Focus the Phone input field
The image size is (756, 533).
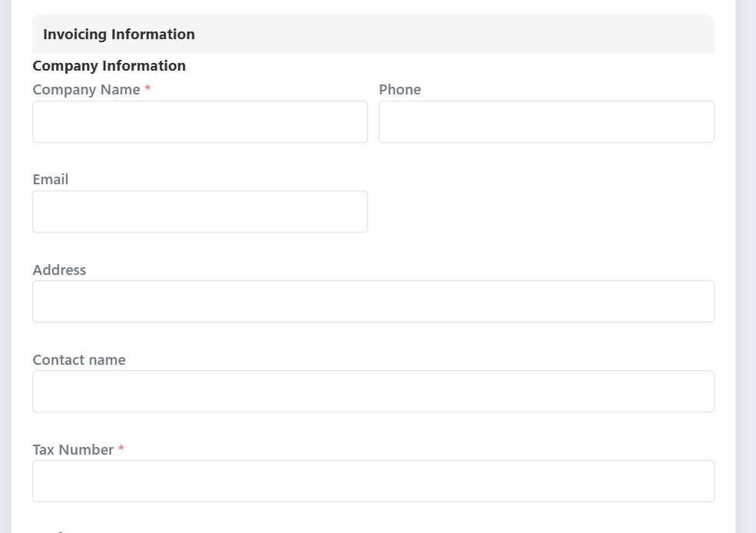point(546,121)
